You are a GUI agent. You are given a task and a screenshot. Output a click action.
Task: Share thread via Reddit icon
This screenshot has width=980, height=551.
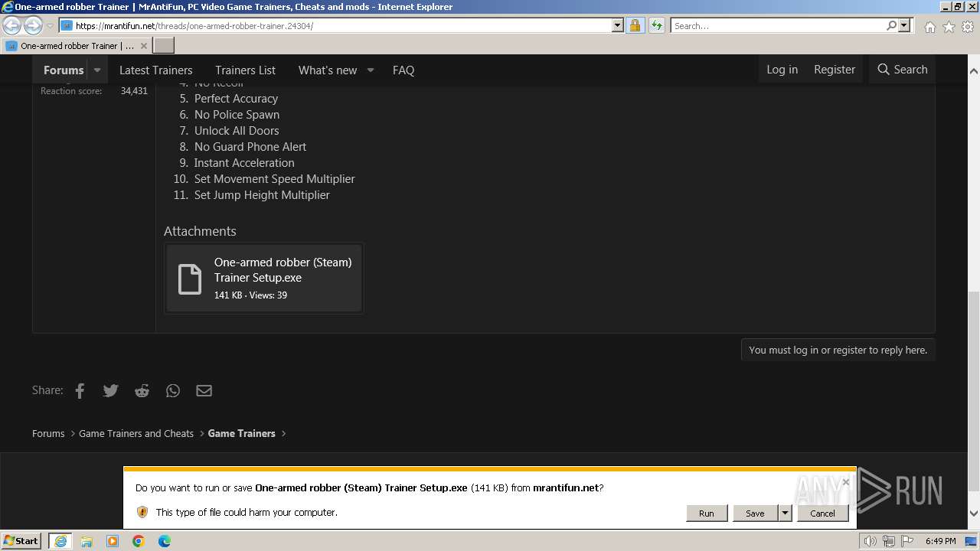coord(142,390)
